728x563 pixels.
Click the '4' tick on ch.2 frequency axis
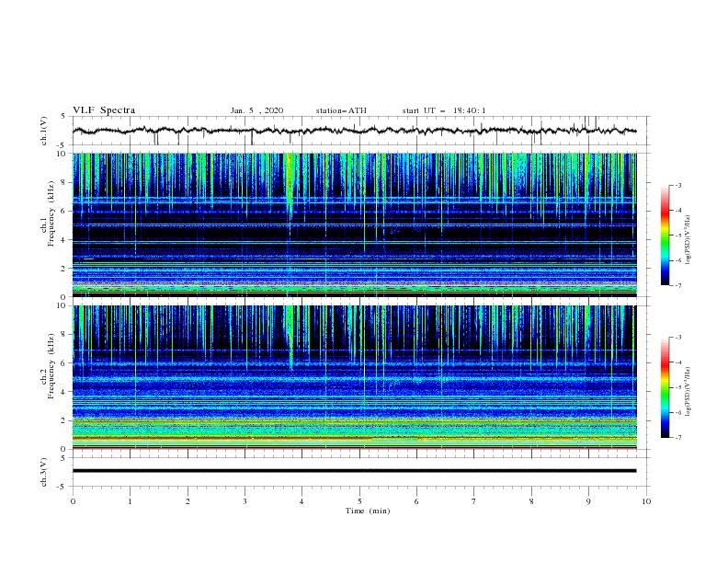(x=64, y=392)
